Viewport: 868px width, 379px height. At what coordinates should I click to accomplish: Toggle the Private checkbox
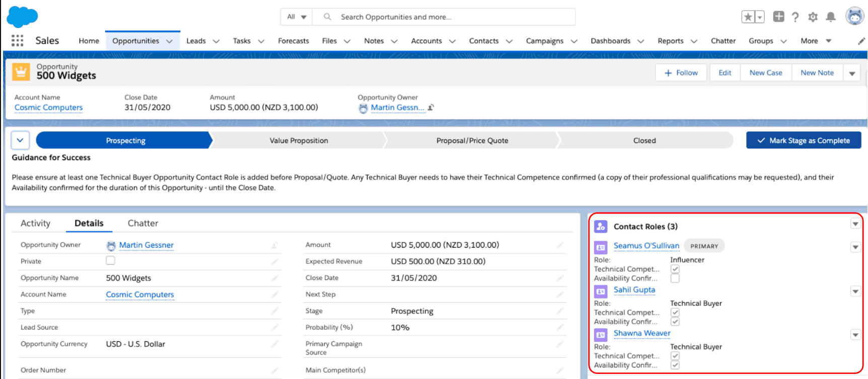coord(110,261)
